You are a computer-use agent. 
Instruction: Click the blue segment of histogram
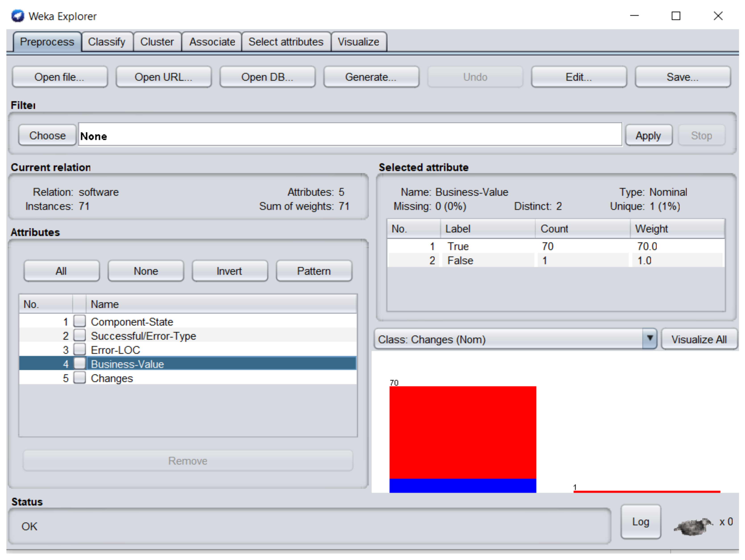coord(462,485)
